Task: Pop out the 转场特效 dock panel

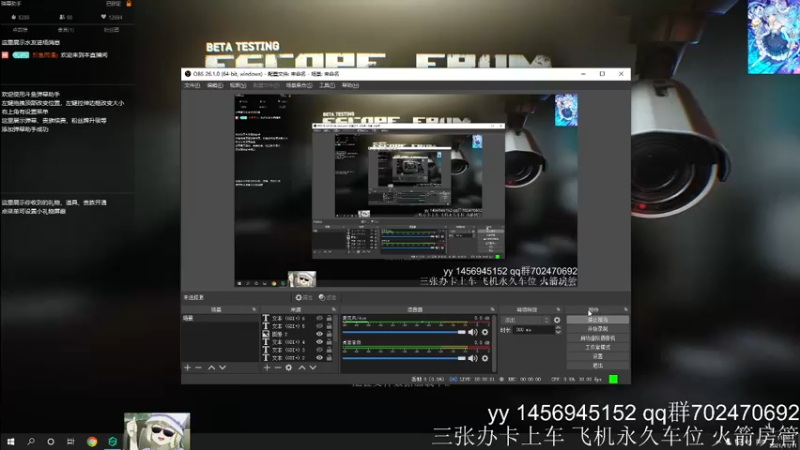Action: point(558,310)
